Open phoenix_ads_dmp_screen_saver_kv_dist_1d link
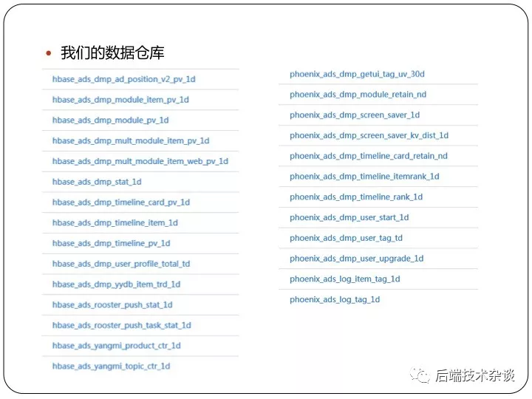The image size is (532, 399). (x=369, y=136)
